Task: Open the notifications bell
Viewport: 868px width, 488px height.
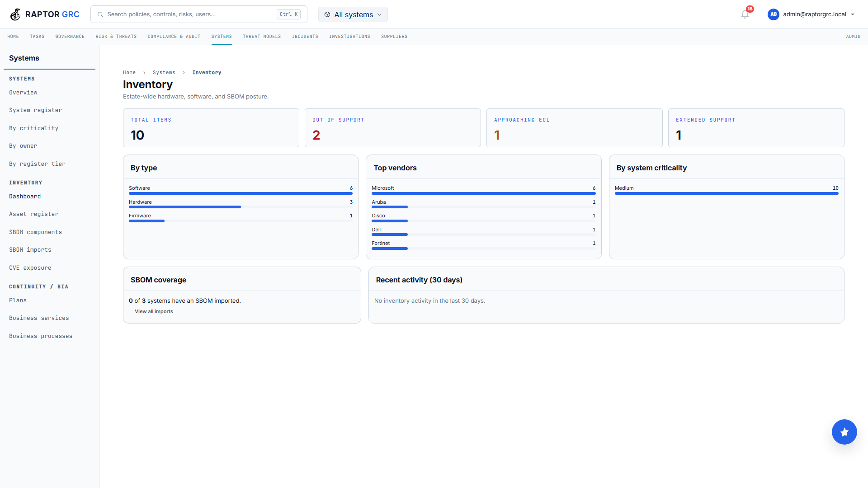Action: [x=745, y=14]
